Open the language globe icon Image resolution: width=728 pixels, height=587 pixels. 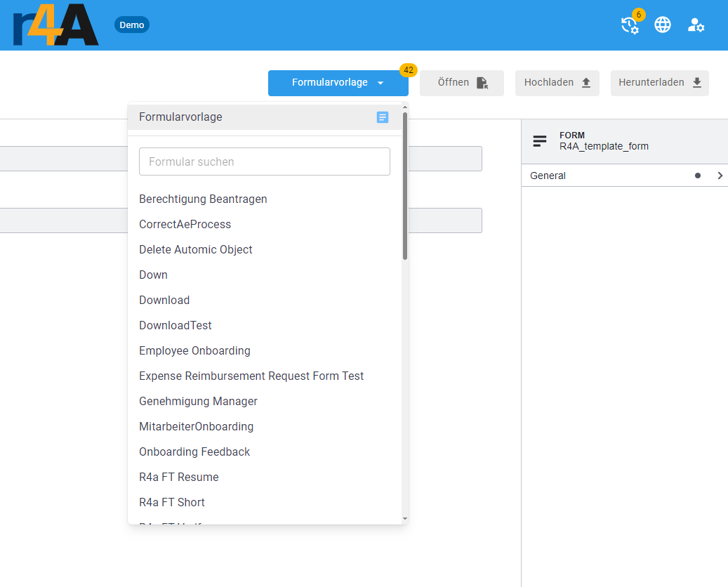pos(663,25)
